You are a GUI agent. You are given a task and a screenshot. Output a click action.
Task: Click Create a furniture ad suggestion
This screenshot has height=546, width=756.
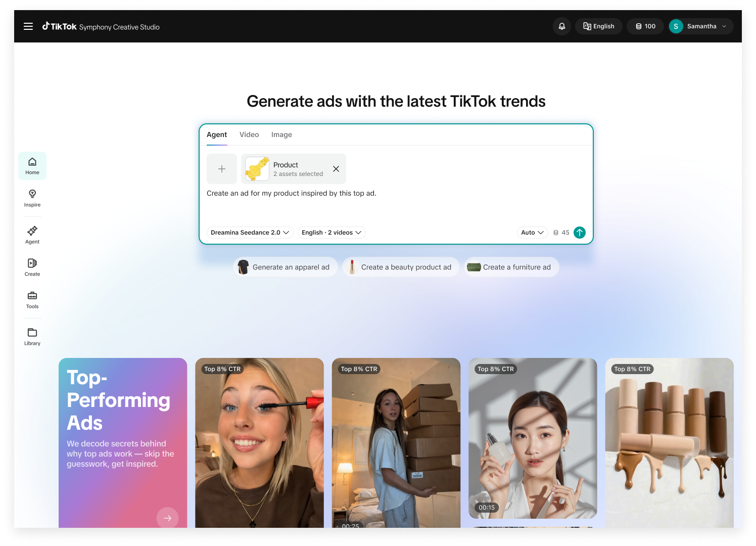pyautogui.click(x=511, y=267)
